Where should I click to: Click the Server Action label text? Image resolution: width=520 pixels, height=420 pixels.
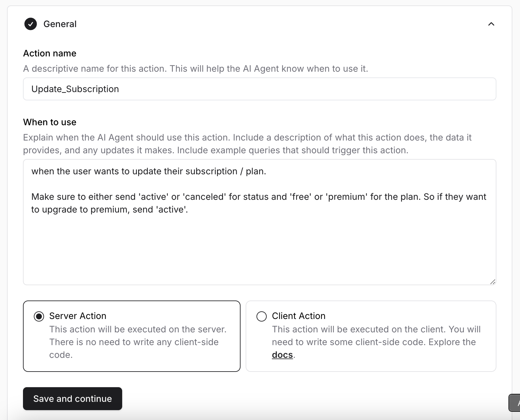pyautogui.click(x=78, y=316)
